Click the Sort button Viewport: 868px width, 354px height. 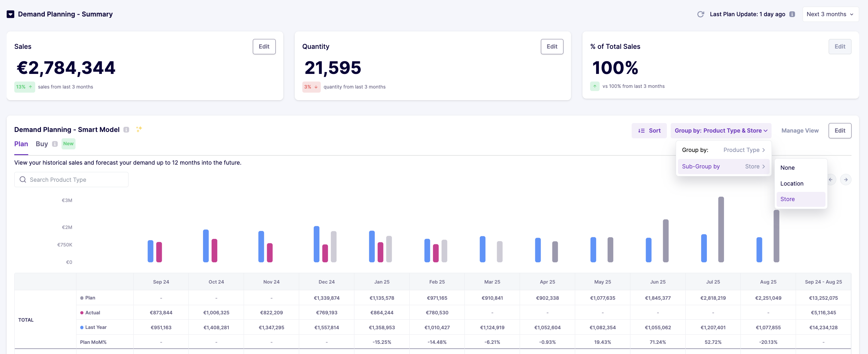(x=649, y=131)
